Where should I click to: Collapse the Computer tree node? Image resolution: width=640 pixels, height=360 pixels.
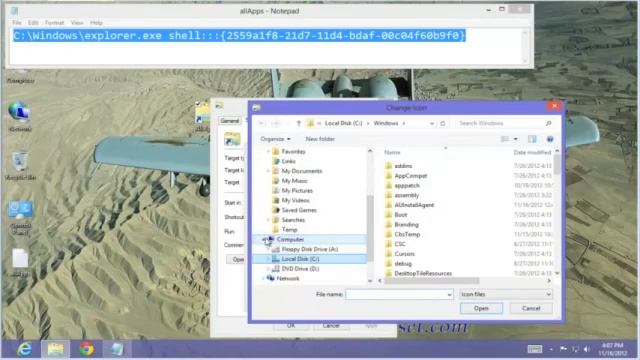tap(264, 239)
